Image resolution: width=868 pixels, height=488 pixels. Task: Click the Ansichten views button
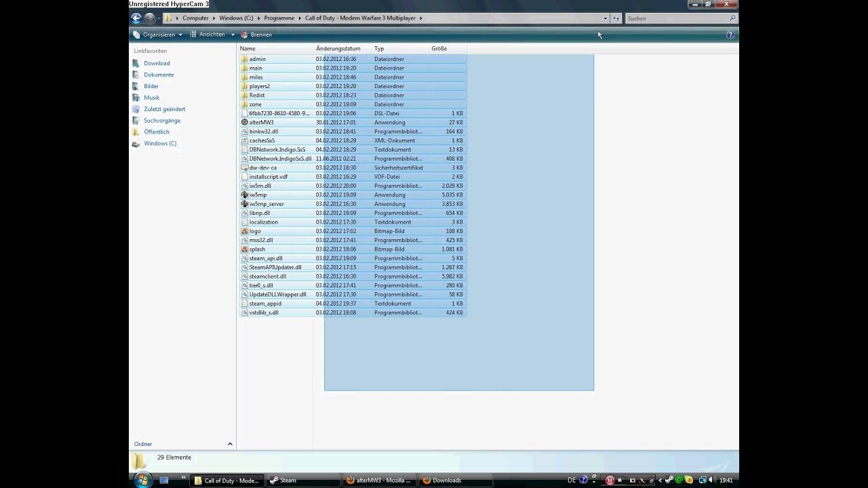coord(208,35)
